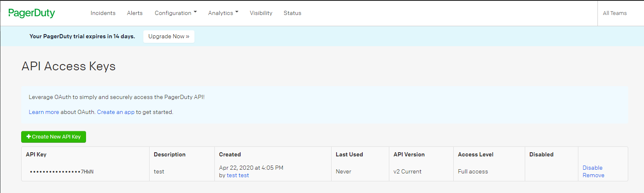This screenshot has width=644, height=193.
Task: Open the Visibility page
Action: [261, 13]
